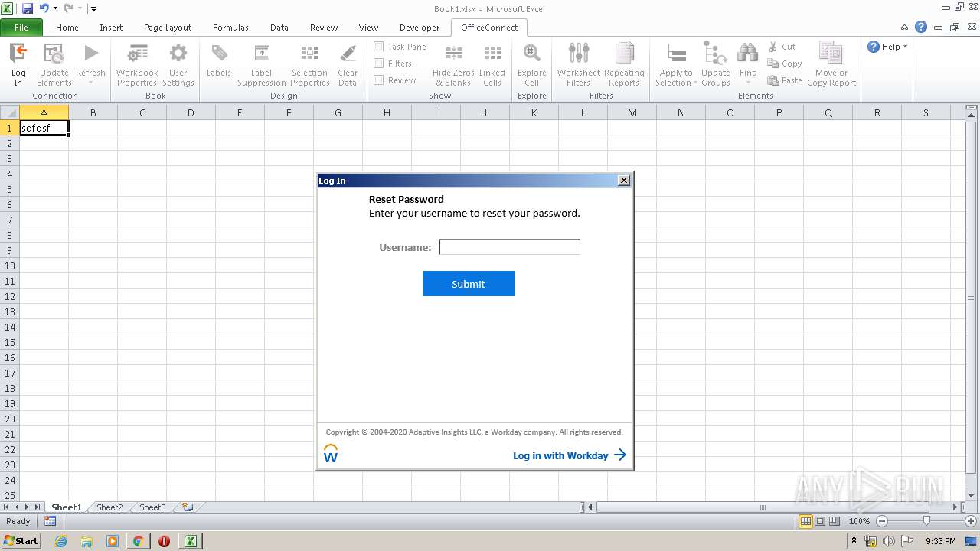This screenshot has width=980, height=551.
Task: Switch to the Page Layout tab
Action: click(x=168, y=28)
